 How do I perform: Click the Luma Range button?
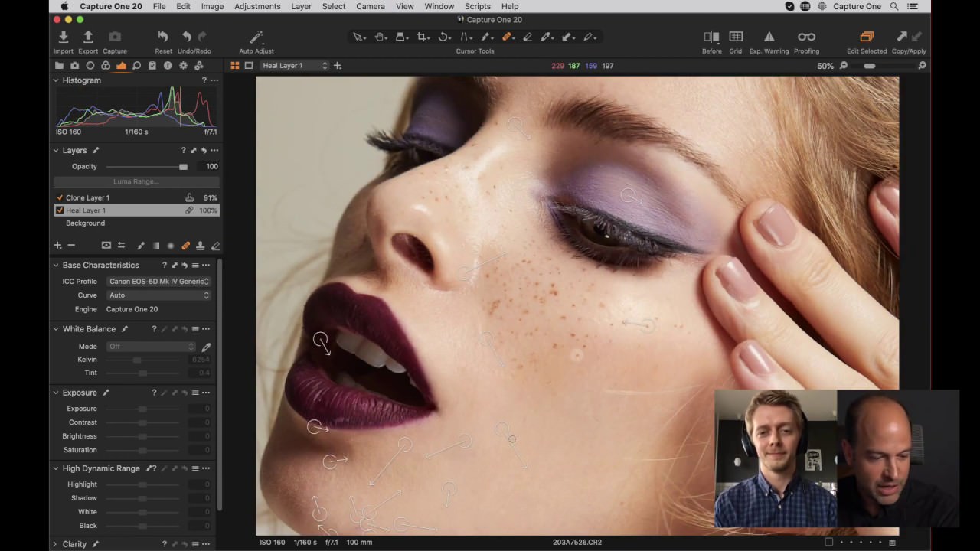(136, 181)
